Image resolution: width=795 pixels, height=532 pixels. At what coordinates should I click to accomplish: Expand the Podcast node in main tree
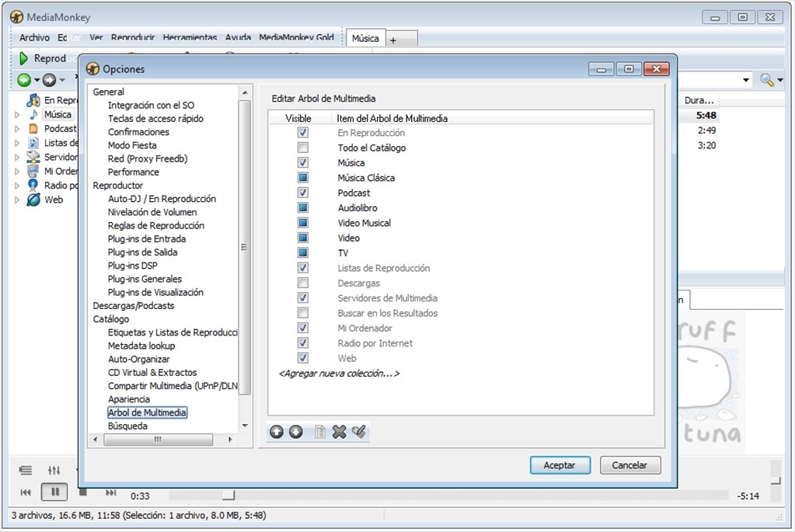(x=17, y=129)
